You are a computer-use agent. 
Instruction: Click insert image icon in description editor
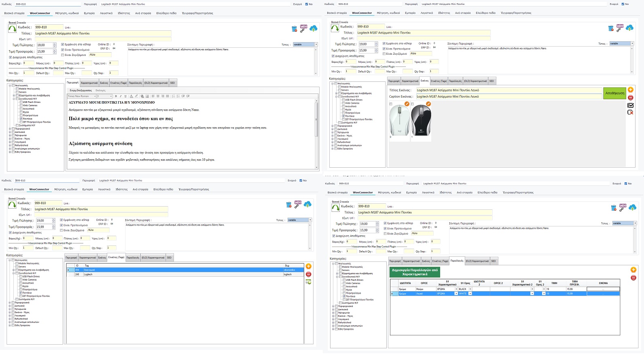click(x=147, y=96)
